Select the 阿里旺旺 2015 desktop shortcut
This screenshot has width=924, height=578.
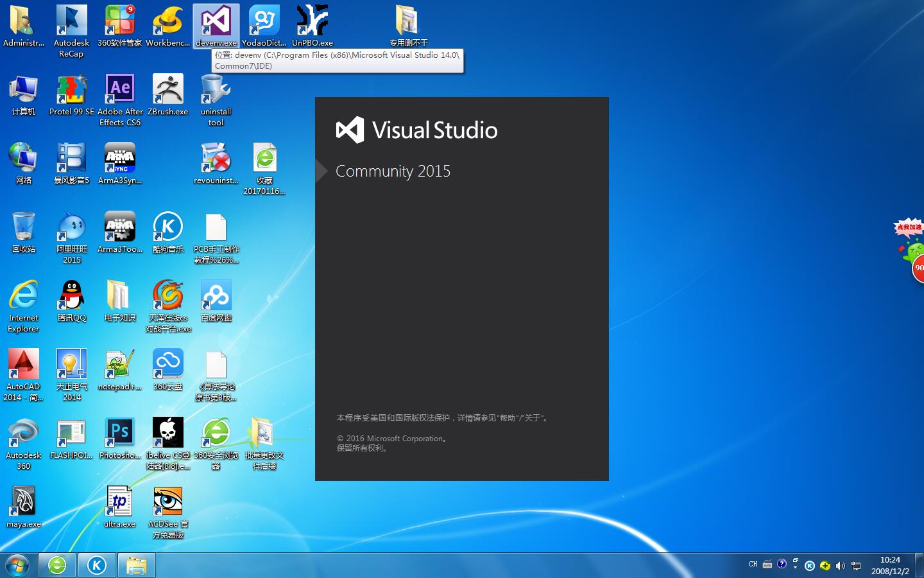pos(72,238)
